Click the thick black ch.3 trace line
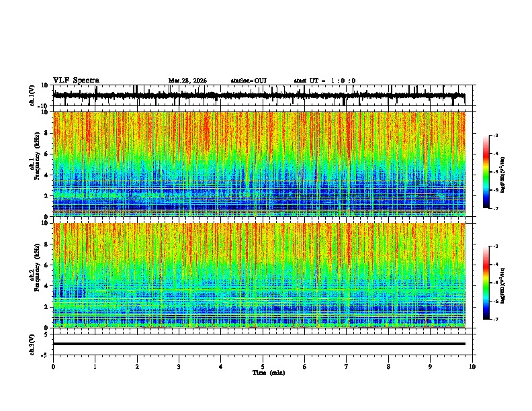532x411 pixels. click(259, 344)
